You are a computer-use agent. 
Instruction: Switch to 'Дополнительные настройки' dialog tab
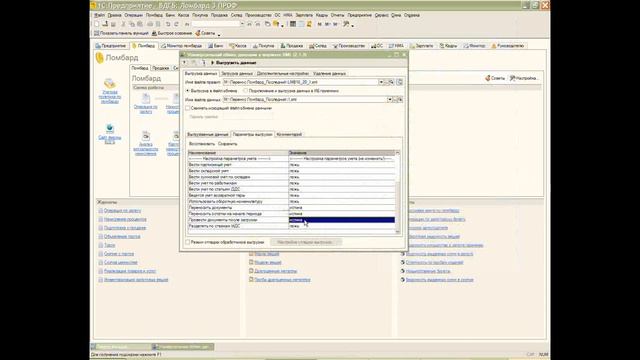(x=282, y=73)
